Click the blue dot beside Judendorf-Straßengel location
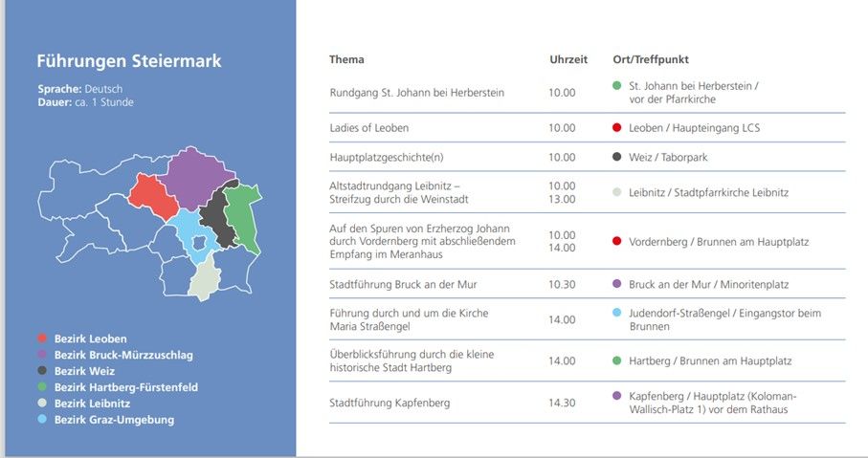Viewport: 868px width, 458px height. (616, 313)
